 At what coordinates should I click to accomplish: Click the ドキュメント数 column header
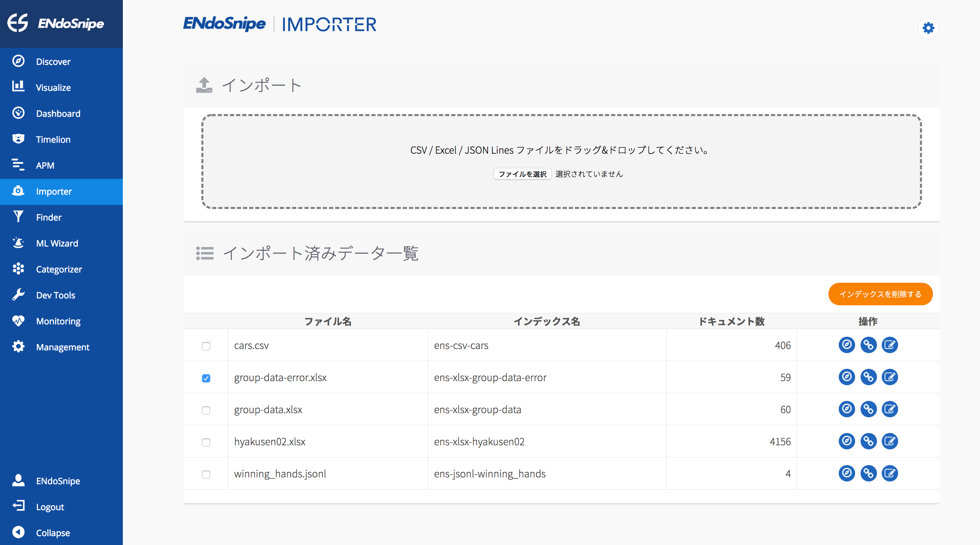pos(731,321)
